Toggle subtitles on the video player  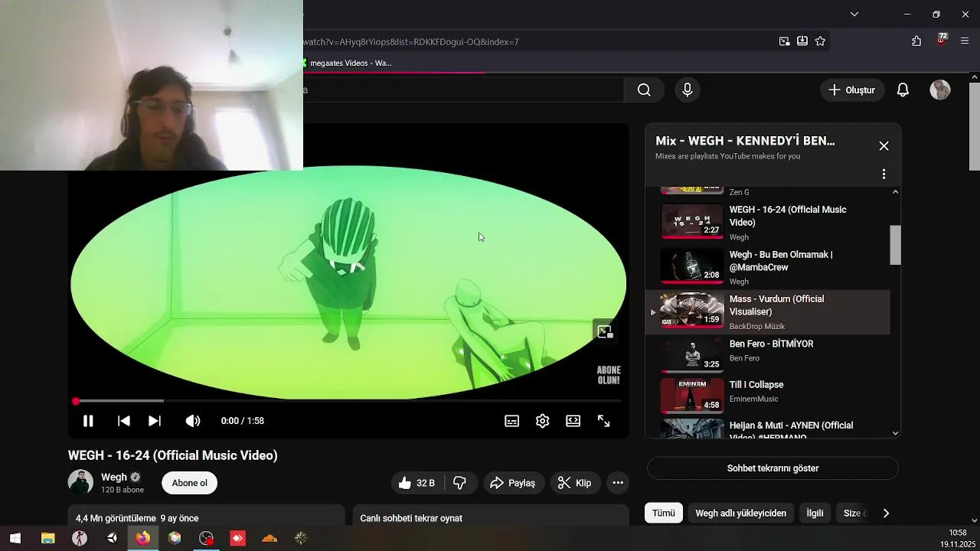pyautogui.click(x=512, y=421)
